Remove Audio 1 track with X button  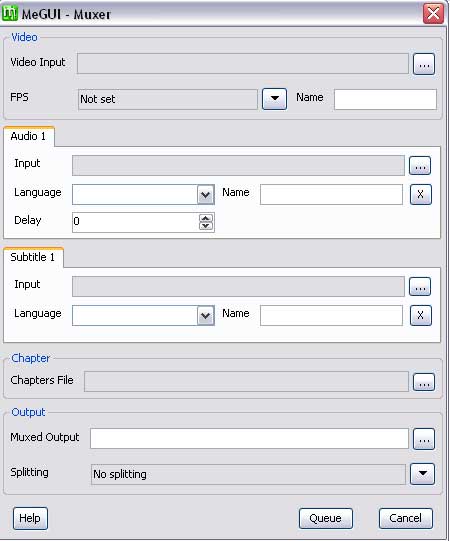pyautogui.click(x=420, y=194)
